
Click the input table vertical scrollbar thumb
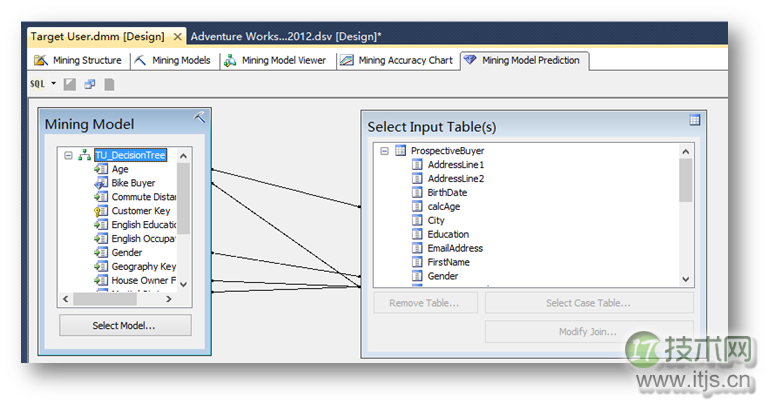click(686, 180)
